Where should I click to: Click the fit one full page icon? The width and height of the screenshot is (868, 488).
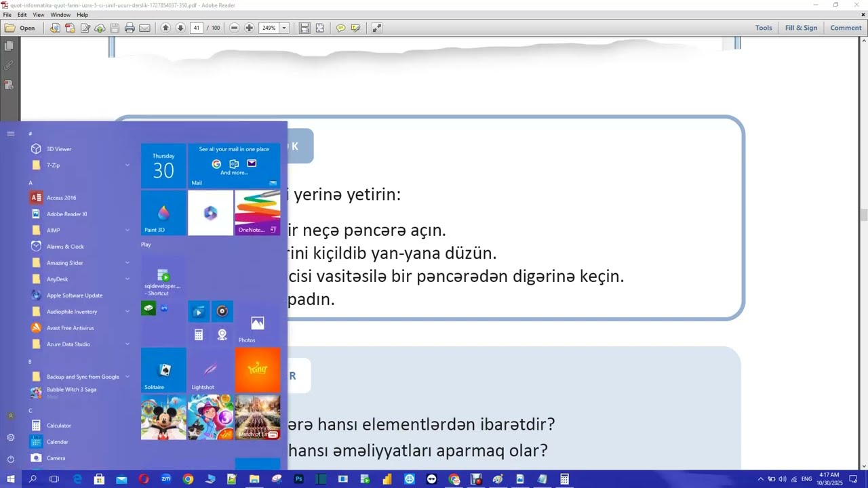320,28
